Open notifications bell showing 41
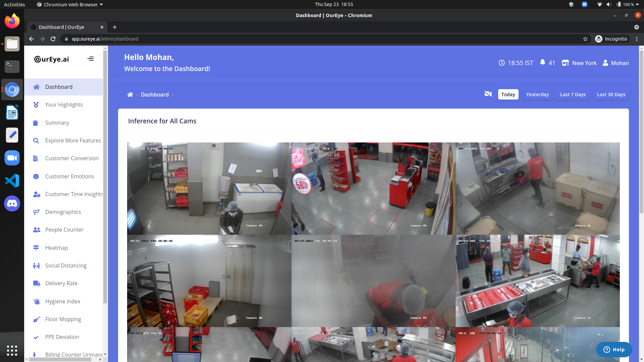 [x=547, y=63]
